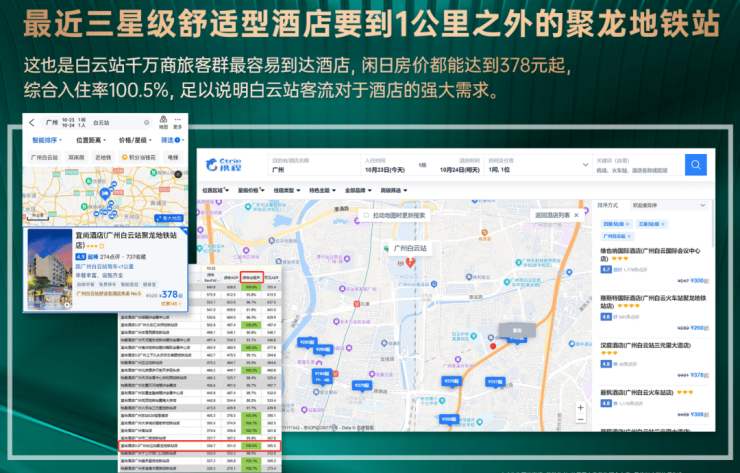Remove the 四星/钻级 filter tag
The image size is (740, 473).
628,224
